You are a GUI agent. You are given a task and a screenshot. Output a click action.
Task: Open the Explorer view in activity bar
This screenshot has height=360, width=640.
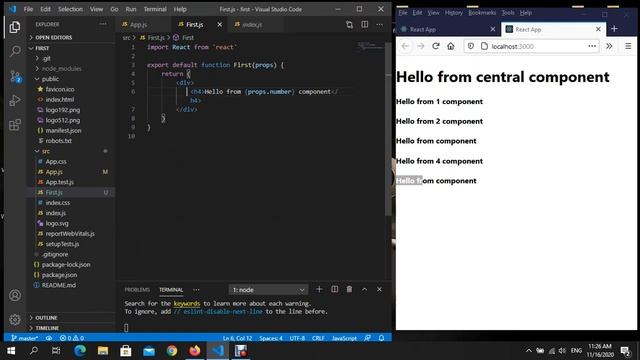(15, 27)
